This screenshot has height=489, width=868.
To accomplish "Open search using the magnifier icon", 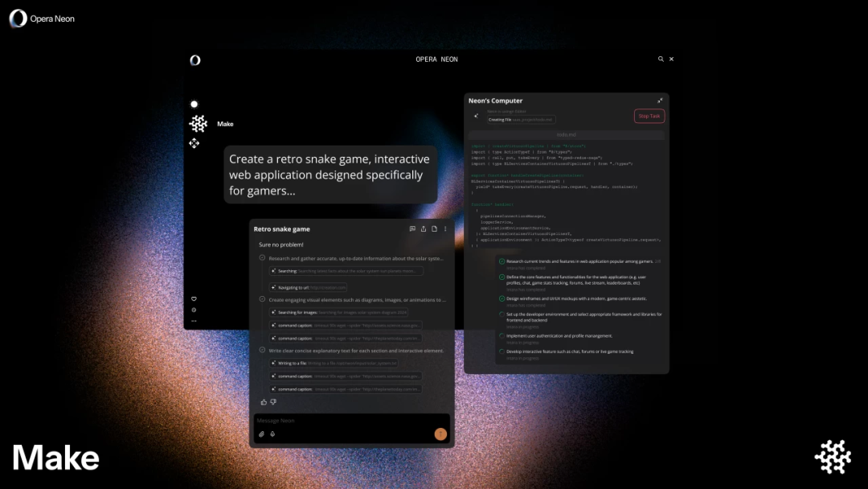I will pyautogui.click(x=661, y=59).
